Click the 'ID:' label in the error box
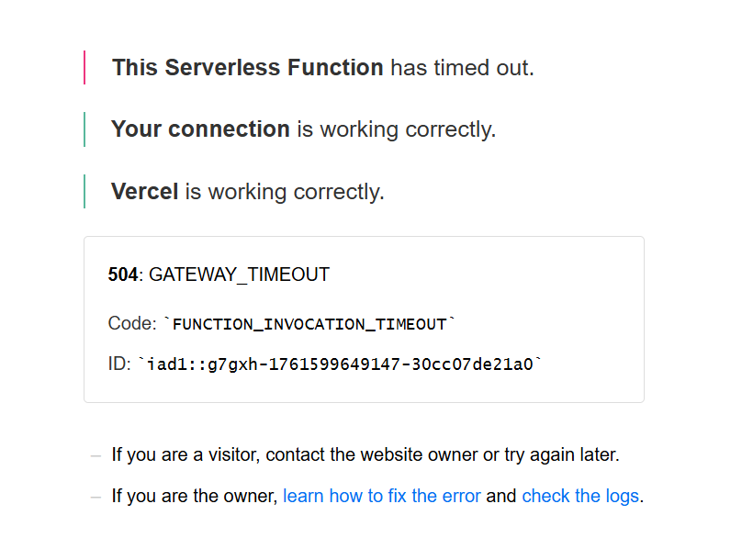The image size is (742, 560). [x=119, y=364]
